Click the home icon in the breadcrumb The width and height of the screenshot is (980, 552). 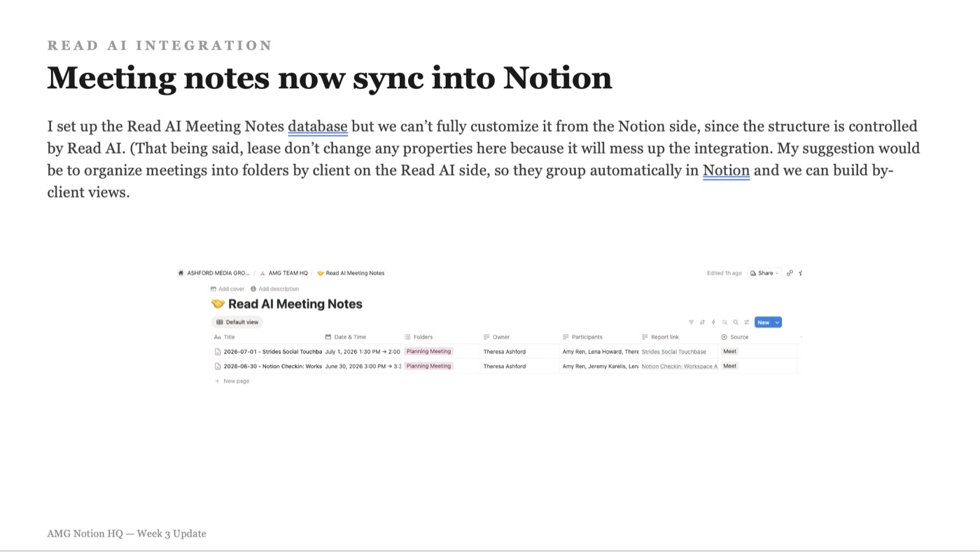(181, 273)
